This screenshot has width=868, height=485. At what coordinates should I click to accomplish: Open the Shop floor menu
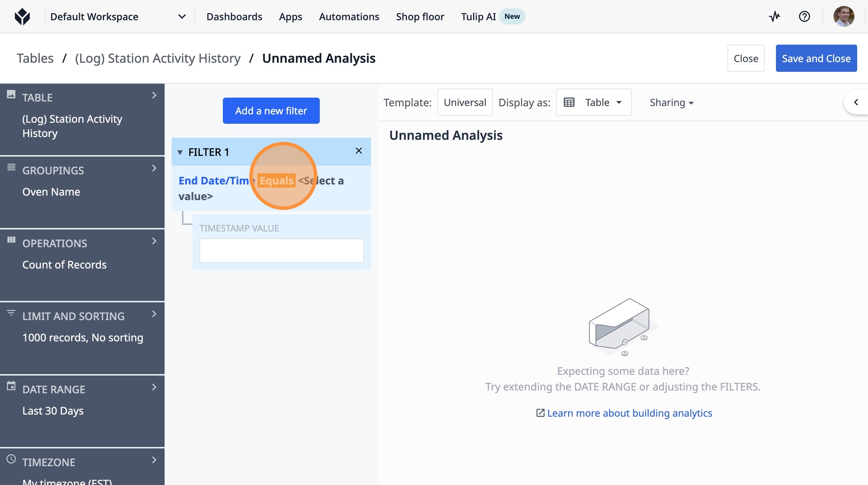[x=420, y=17]
